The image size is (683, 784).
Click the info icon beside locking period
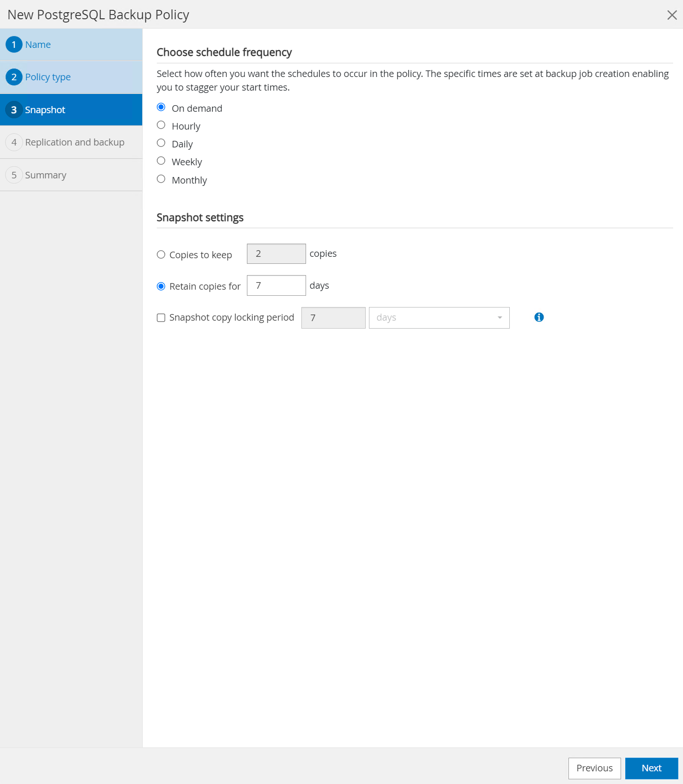(539, 317)
